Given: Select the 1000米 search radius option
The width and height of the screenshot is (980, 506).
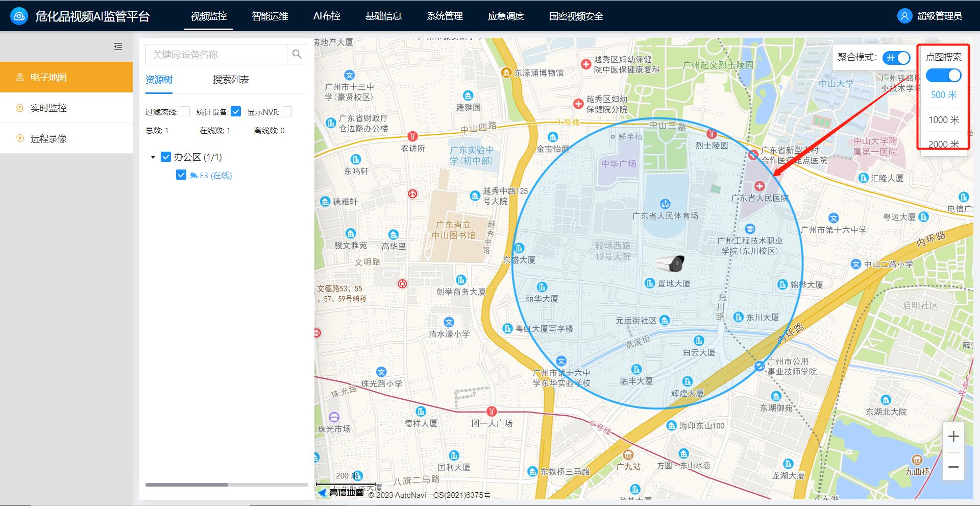Looking at the screenshot, I should point(943,119).
